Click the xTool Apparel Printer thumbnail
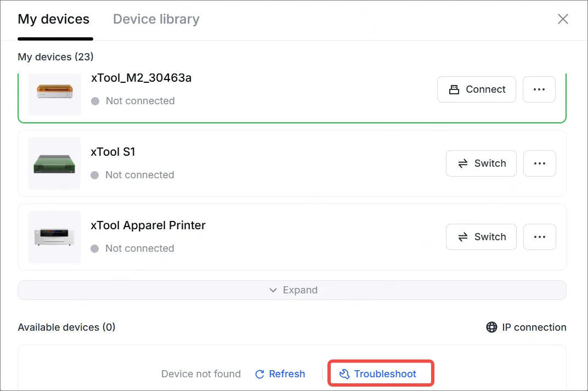 coord(54,237)
